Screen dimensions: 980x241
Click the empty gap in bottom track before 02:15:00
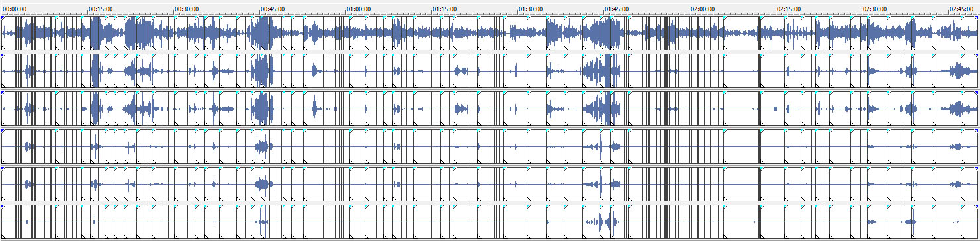click(x=741, y=221)
